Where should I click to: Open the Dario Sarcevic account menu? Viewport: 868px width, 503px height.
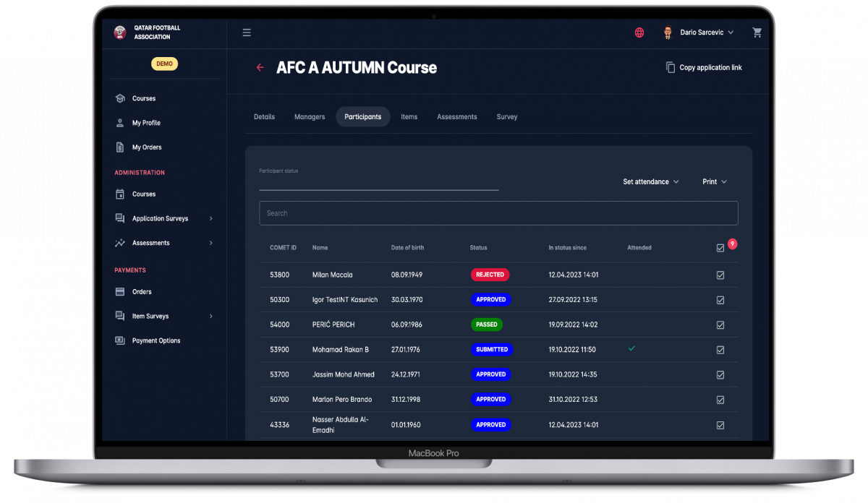click(x=703, y=33)
